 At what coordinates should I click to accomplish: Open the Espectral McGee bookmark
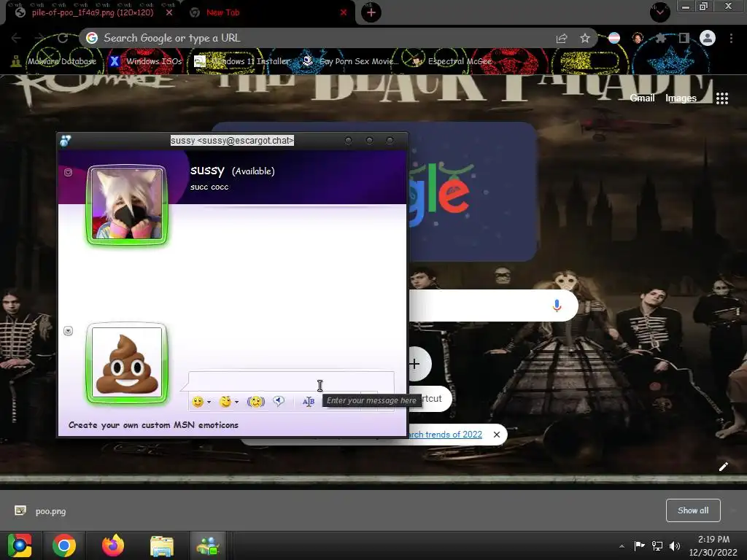point(452,61)
